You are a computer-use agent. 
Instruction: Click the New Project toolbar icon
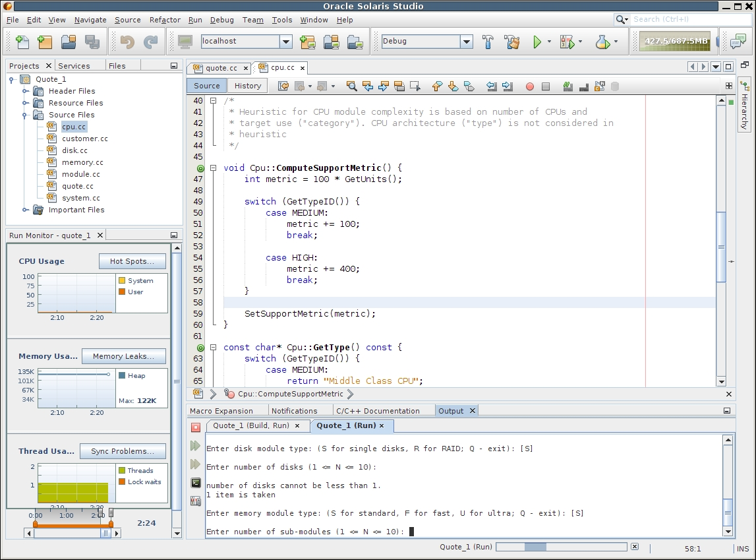click(45, 42)
